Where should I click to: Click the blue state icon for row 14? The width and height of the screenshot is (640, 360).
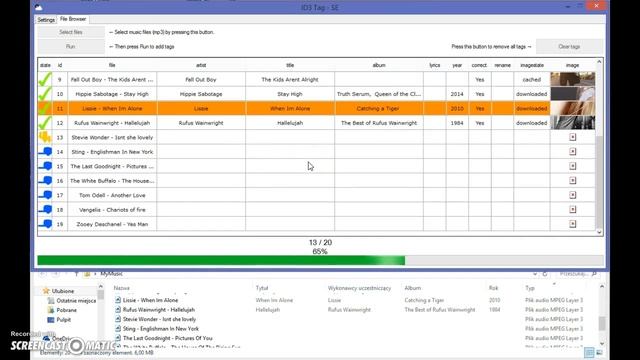pyautogui.click(x=45, y=152)
